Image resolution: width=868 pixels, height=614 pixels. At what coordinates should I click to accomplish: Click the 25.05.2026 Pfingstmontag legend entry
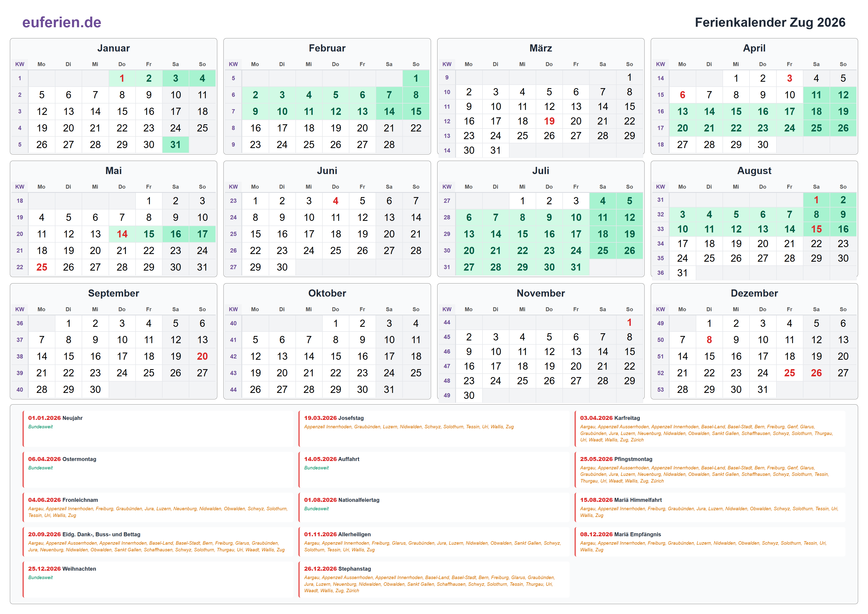click(x=710, y=470)
